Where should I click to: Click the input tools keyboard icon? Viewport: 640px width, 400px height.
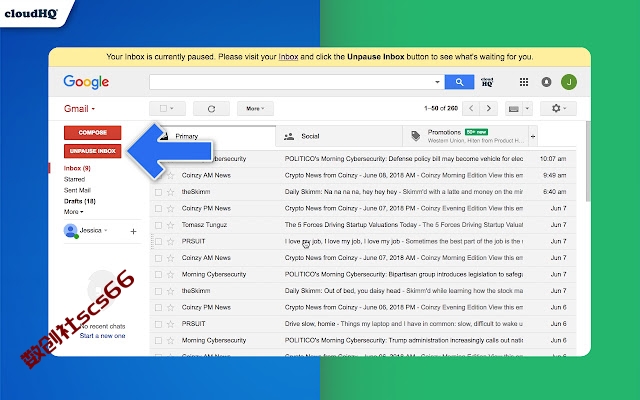click(513, 109)
